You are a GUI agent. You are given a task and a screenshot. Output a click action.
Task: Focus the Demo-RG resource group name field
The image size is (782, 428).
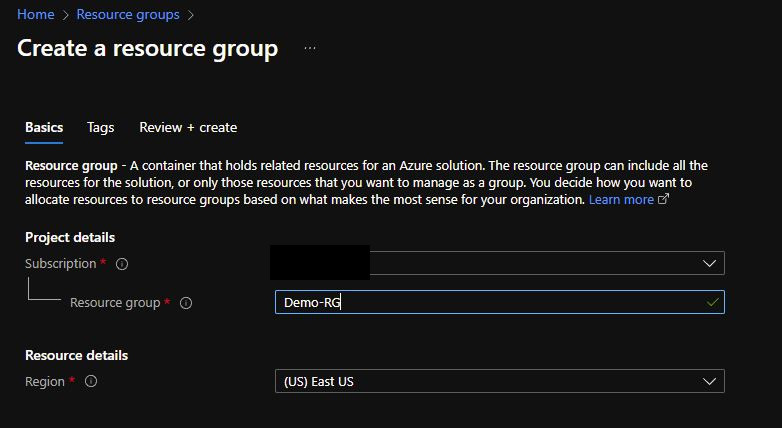(x=500, y=302)
